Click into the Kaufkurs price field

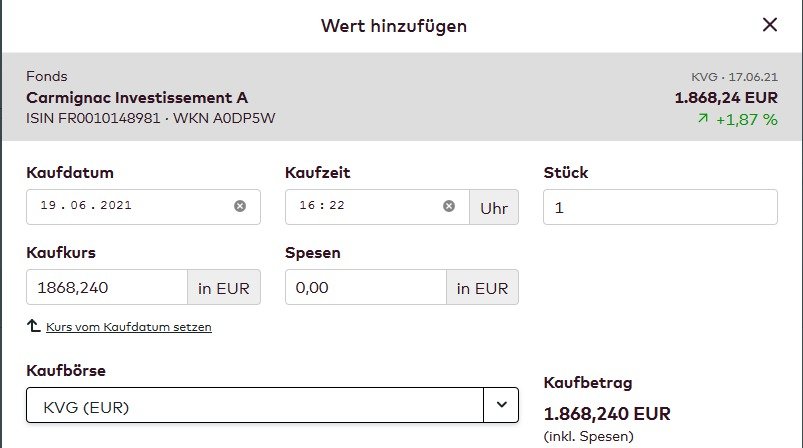pyautogui.click(x=106, y=288)
